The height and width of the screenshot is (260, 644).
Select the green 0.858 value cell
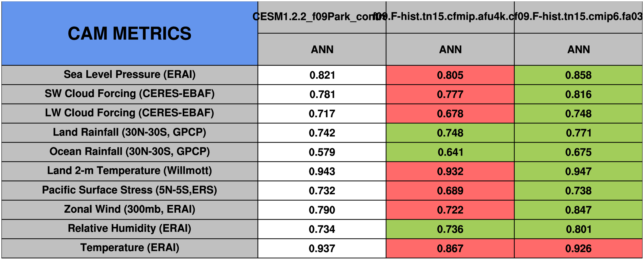click(578, 75)
